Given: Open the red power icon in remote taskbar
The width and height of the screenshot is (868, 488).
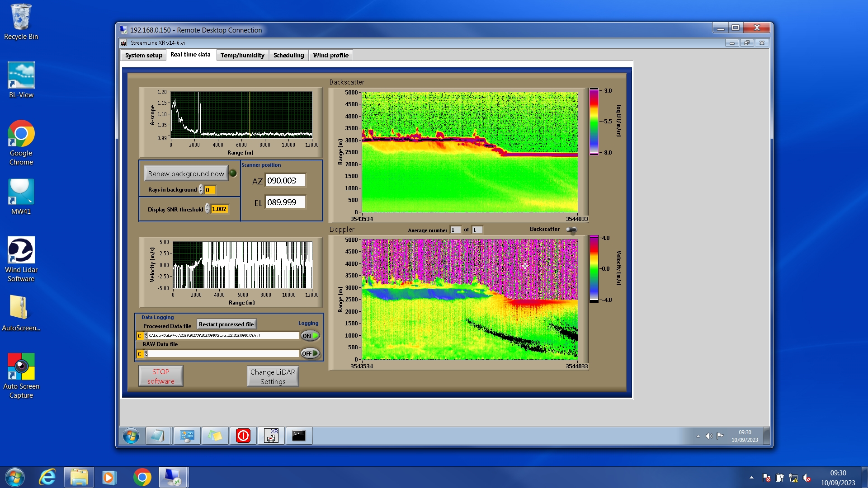Looking at the screenshot, I should (243, 436).
